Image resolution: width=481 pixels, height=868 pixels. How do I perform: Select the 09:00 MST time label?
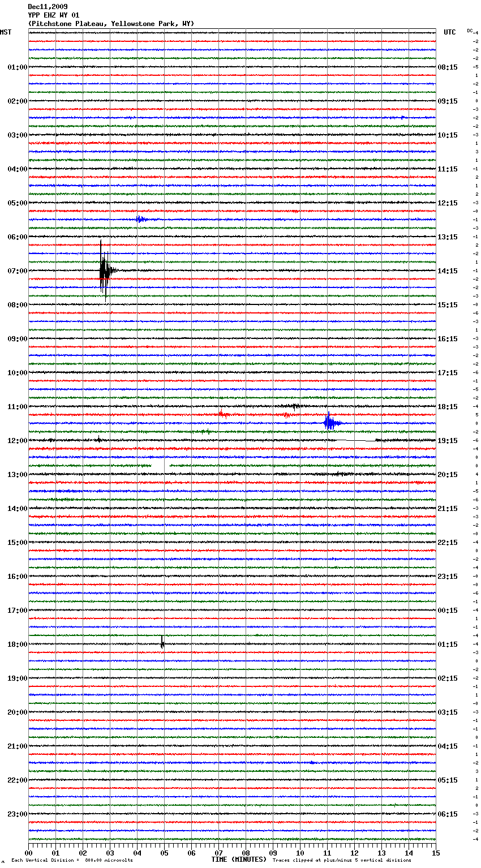click(17, 339)
